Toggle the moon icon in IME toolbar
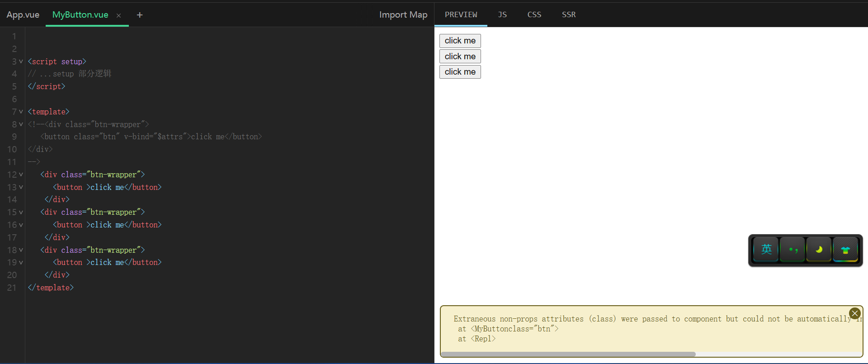 819,250
